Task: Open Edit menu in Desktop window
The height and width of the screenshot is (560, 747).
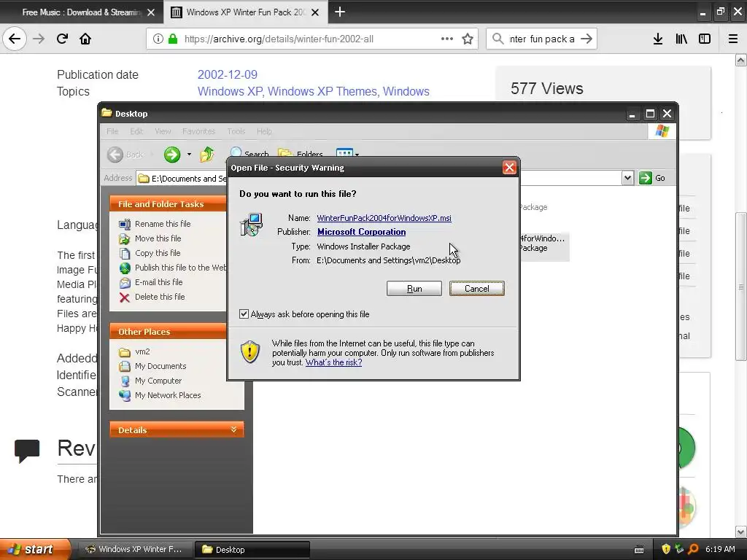Action: click(x=136, y=131)
